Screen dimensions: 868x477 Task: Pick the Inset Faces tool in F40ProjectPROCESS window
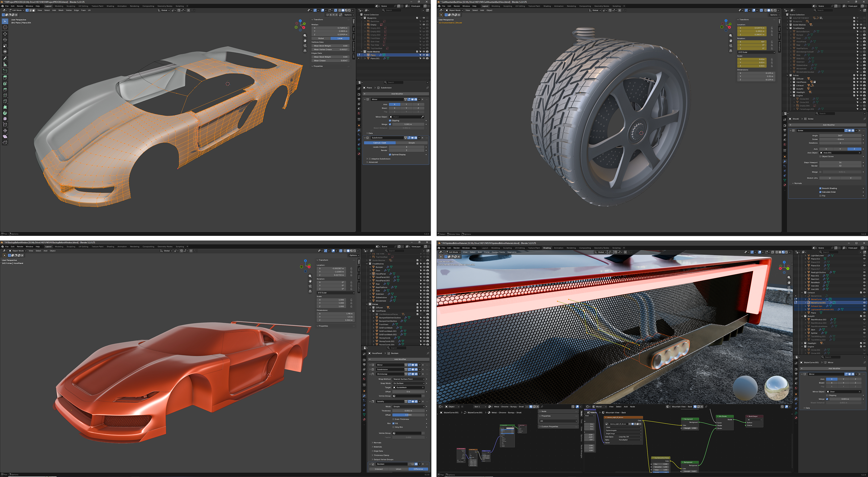[x=5, y=83]
